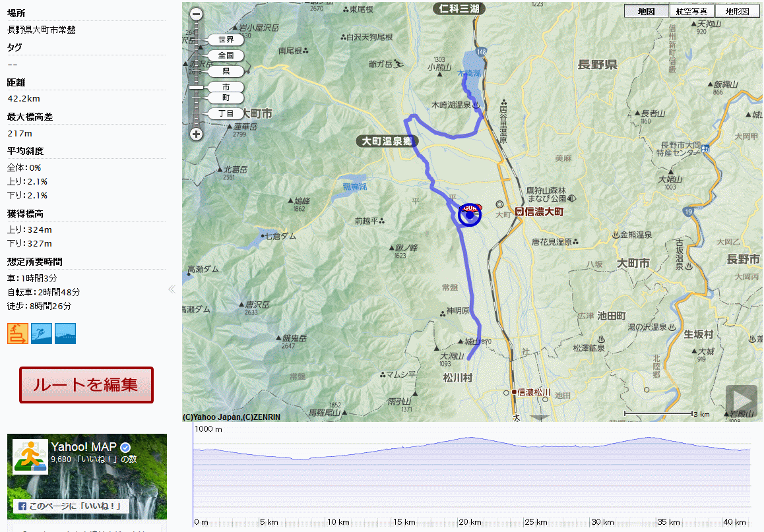Image resolution: width=764 pixels, height=532 pixels.
Task: Click the Yahoo! MAP page title link
Action: coord(84,448)
